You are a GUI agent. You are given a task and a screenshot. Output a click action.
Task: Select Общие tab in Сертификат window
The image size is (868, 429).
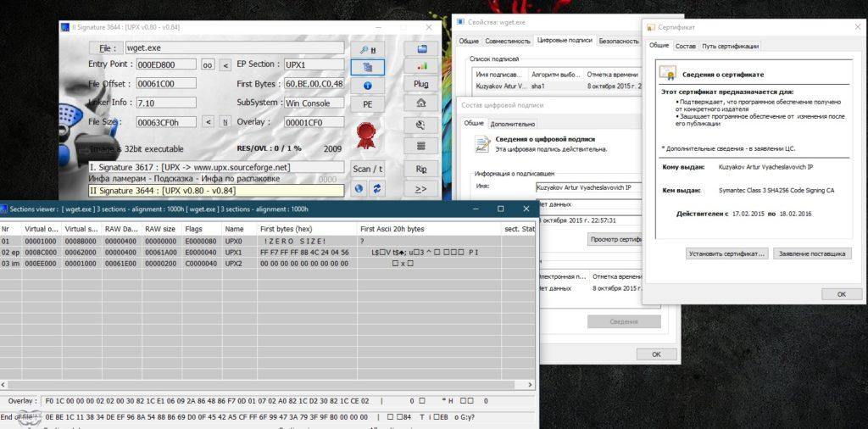tap(659, 45)
